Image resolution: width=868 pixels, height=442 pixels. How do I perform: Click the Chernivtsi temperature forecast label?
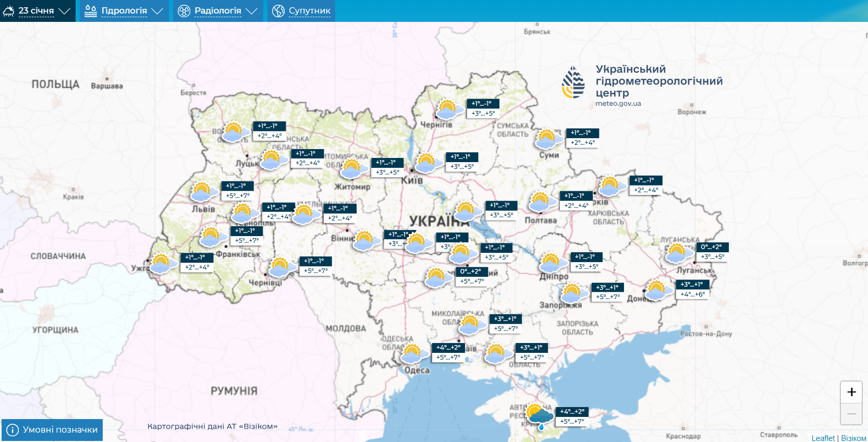[316, 266]
